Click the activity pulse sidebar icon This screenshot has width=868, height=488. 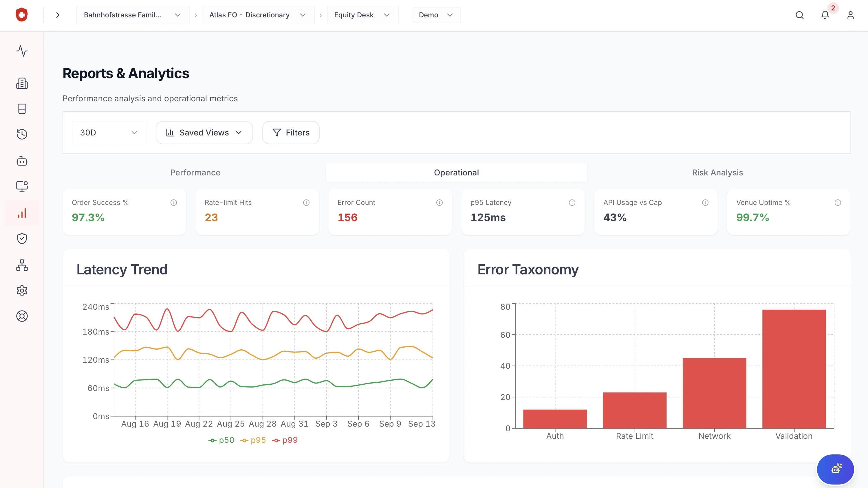(22, 51)
